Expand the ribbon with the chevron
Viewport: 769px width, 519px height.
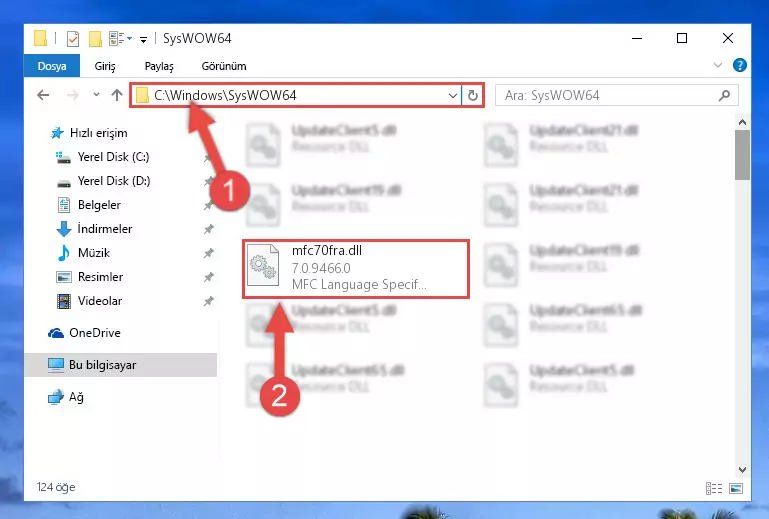718,65
